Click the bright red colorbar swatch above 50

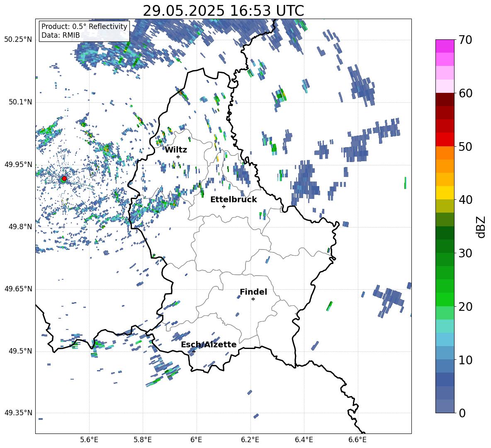(445, 140)
